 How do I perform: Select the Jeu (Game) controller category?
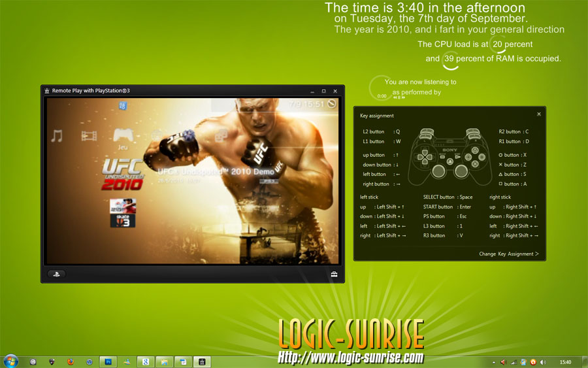tap(123, 135)
